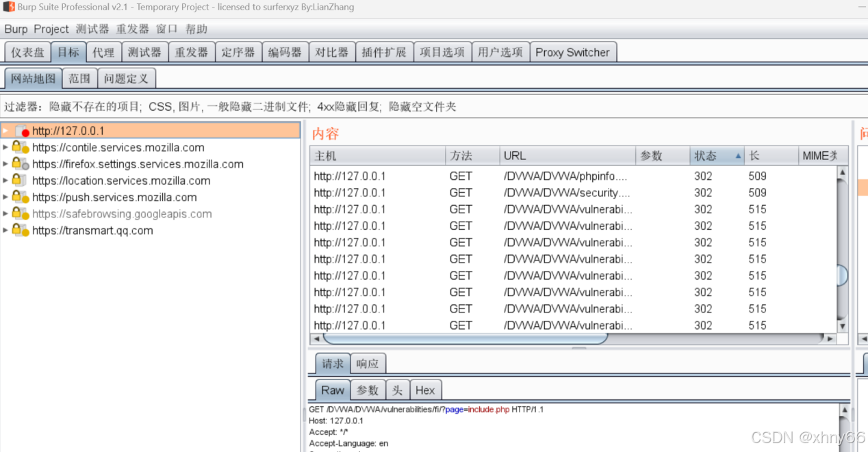Select the https://safebrowsing.googleapis.com tree entry
868x452 pixels.
coord(122,214)
